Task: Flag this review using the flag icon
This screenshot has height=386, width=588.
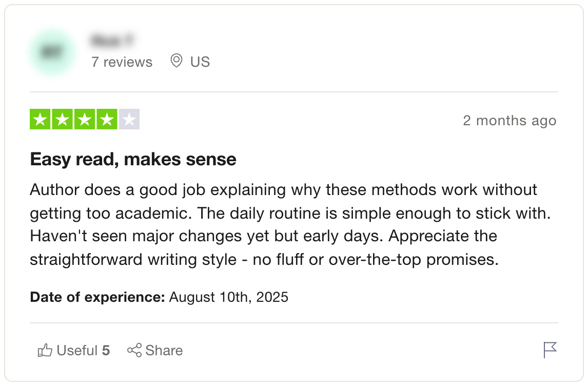Action: [x=550, y=350]
